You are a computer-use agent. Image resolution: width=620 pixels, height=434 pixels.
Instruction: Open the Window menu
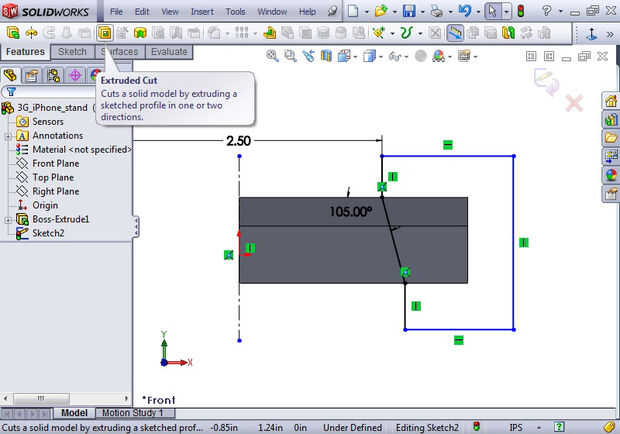click(x=272, y=12)
